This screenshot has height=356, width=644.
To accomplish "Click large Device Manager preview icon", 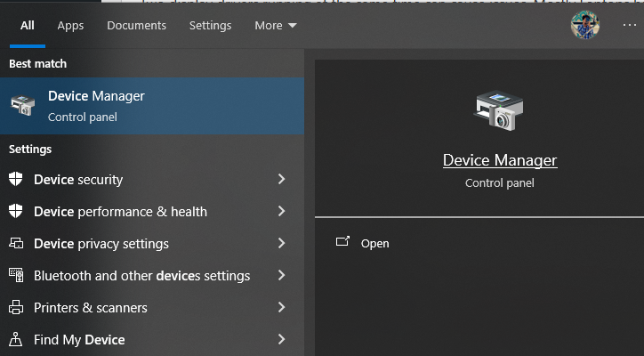I will tap(499, 110).
